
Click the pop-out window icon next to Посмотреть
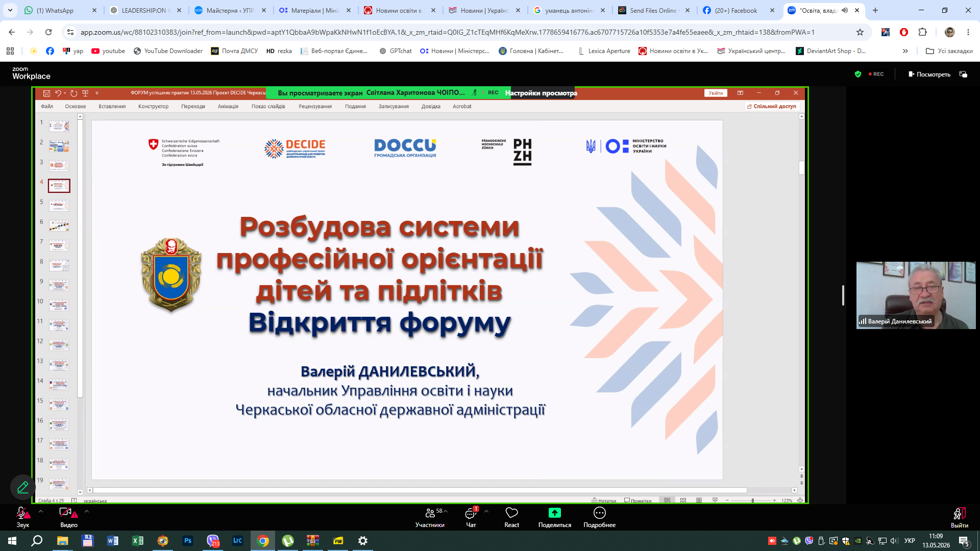[x=963, y=74]
